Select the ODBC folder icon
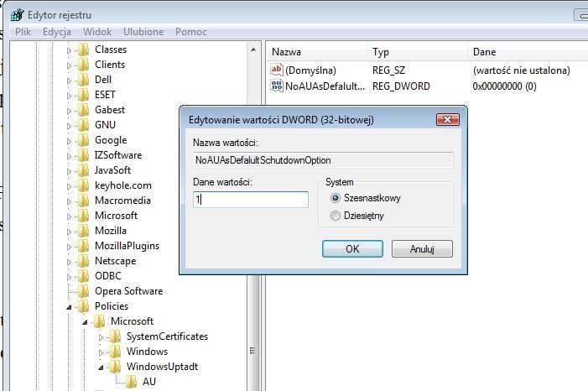 [83, 276]
